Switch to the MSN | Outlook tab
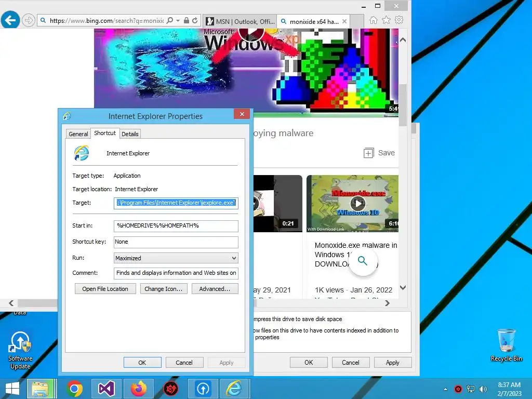The image size is (532, 399). point(240,21)
